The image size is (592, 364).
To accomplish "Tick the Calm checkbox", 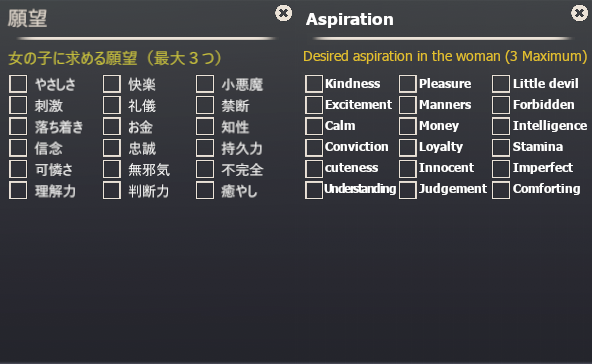I will pyautogui.click(x=314, y=126).
